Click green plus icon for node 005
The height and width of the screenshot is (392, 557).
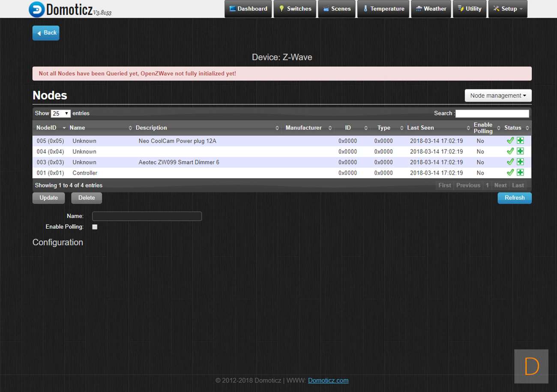tap(520, 141)
